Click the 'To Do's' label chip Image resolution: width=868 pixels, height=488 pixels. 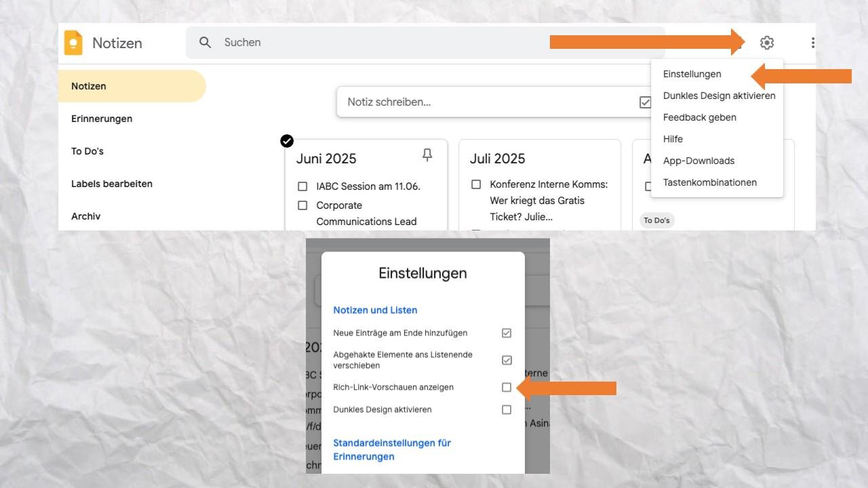tap(656, 220)
